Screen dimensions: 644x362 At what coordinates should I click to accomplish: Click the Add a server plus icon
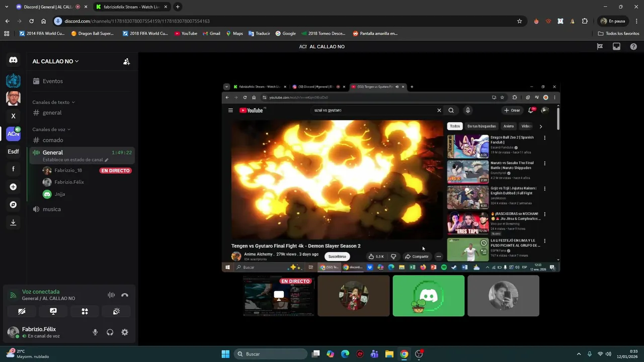click(x=13, y=187)
